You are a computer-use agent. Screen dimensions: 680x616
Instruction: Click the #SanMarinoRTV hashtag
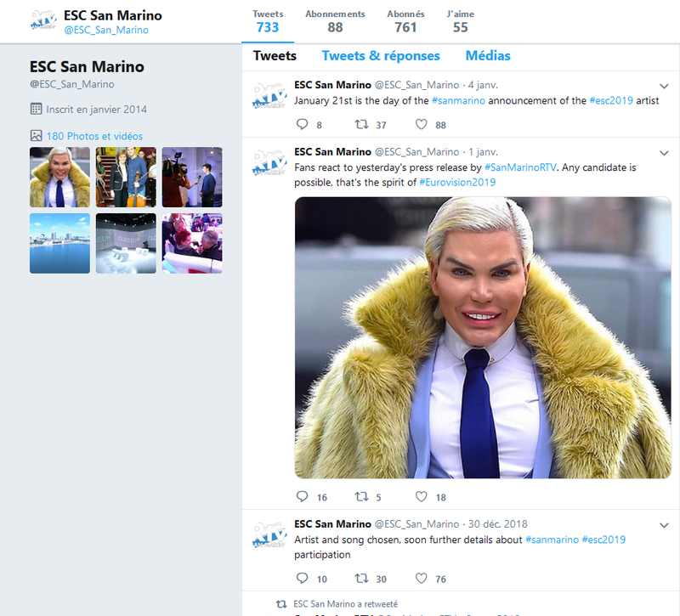click(x=520, y=167)
